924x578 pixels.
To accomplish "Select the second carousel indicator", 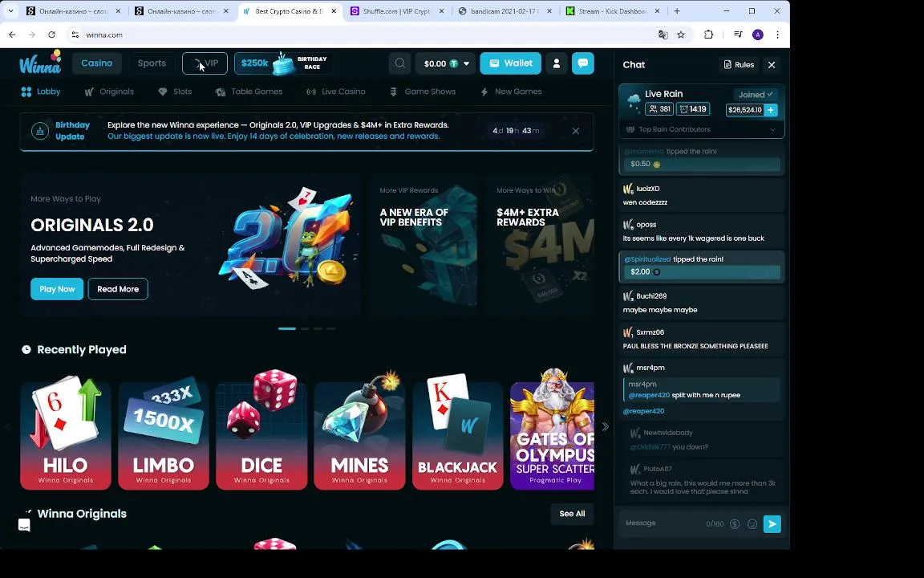I will click(305, 328).
